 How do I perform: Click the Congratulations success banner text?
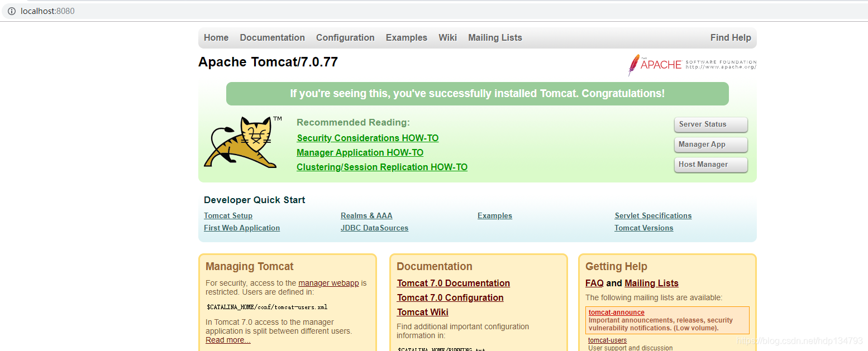coord(478,94)
